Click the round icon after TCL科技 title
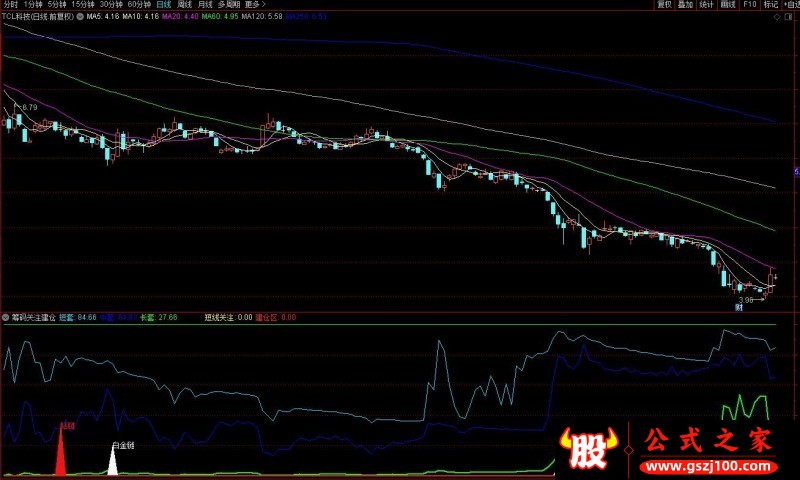The height and width of the screenshot is (480, 800). 80,17
